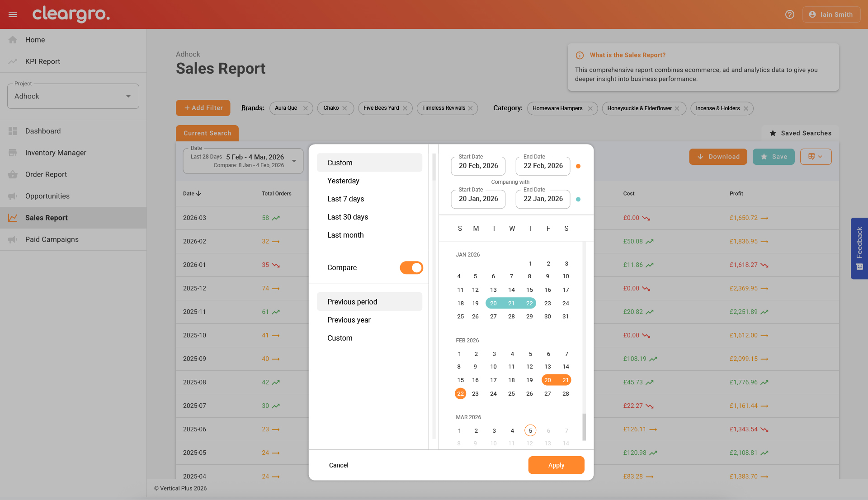Image resolution: width=868 pixels, height=500 pixels.
Task: Remove the Aura Que brand filter
Action: (x=305, y=108)
